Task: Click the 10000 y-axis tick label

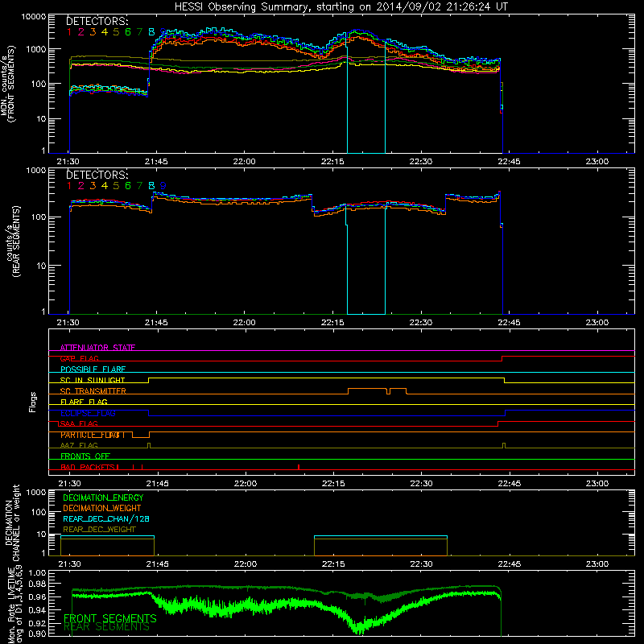Action: click(34, 16)
